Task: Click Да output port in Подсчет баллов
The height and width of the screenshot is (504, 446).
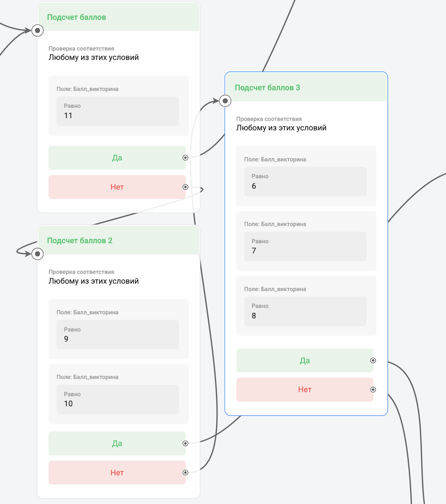Action: tap(185, 158)
